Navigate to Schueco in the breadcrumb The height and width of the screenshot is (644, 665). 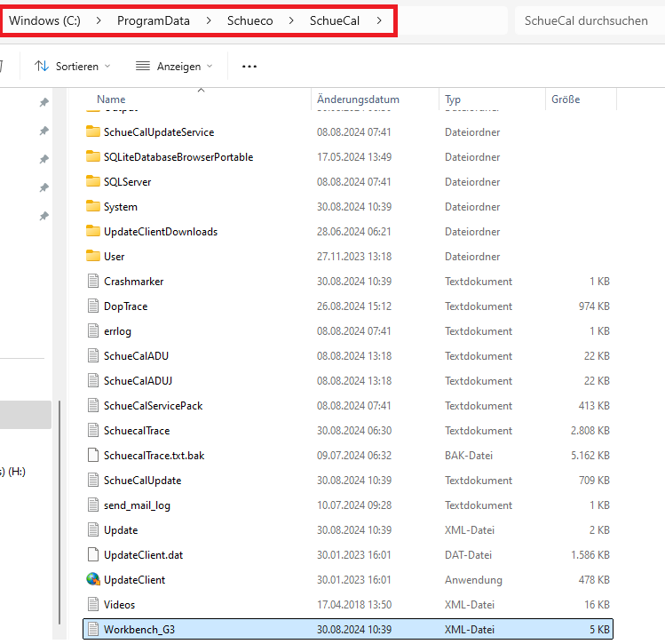pyautogui.click(x=249, y=21)
